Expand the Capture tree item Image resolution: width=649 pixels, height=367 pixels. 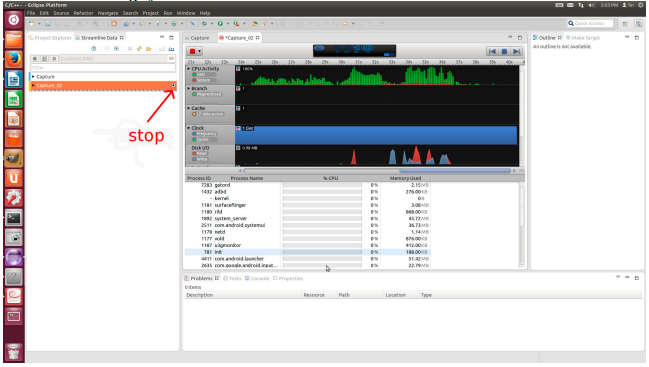[33, 77]
